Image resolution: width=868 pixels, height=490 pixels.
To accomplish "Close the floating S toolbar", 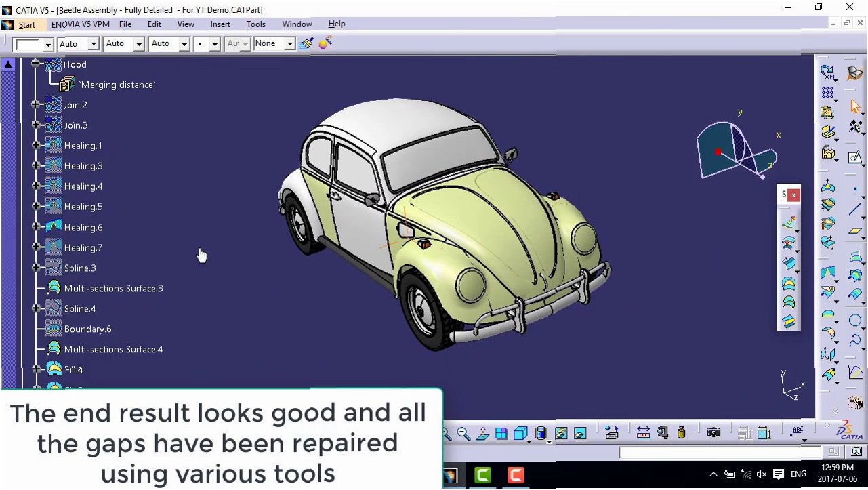I will (x=793, y=195).
